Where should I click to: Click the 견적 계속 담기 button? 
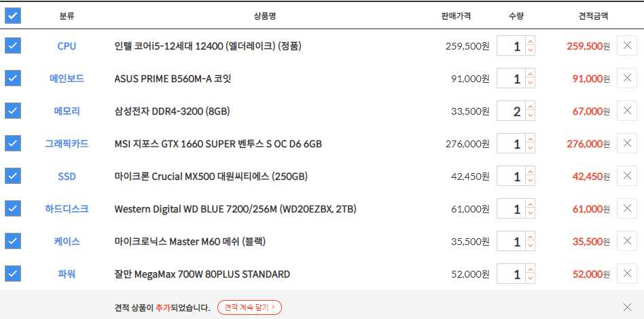click(250, 307)
